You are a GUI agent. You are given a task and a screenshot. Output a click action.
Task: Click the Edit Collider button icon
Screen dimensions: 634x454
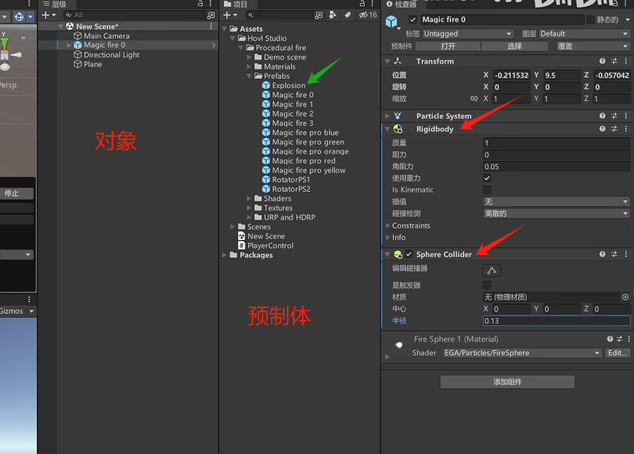point(492,270)
